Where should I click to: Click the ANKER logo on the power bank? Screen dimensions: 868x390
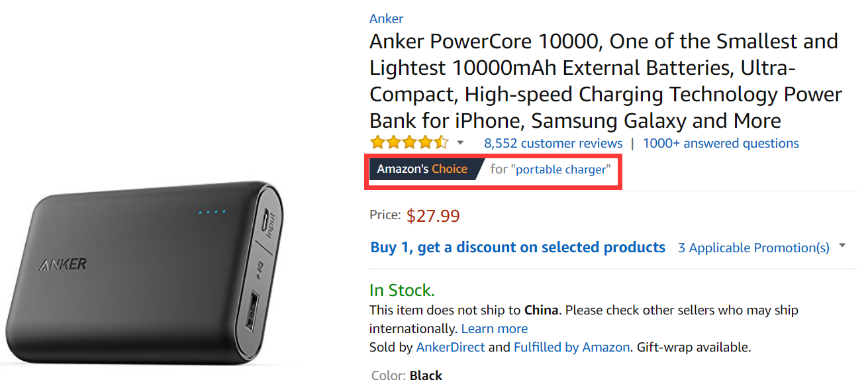click(x=62, y=264)
